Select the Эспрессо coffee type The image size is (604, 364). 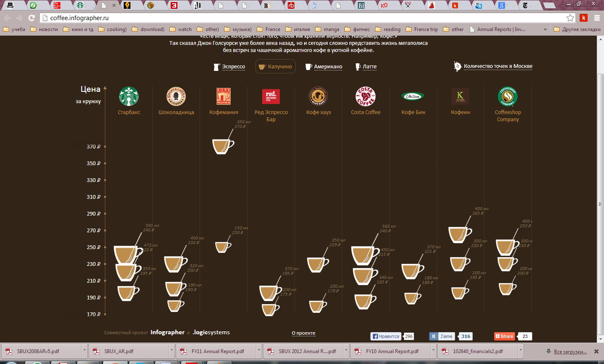click(x=229, y=67)
